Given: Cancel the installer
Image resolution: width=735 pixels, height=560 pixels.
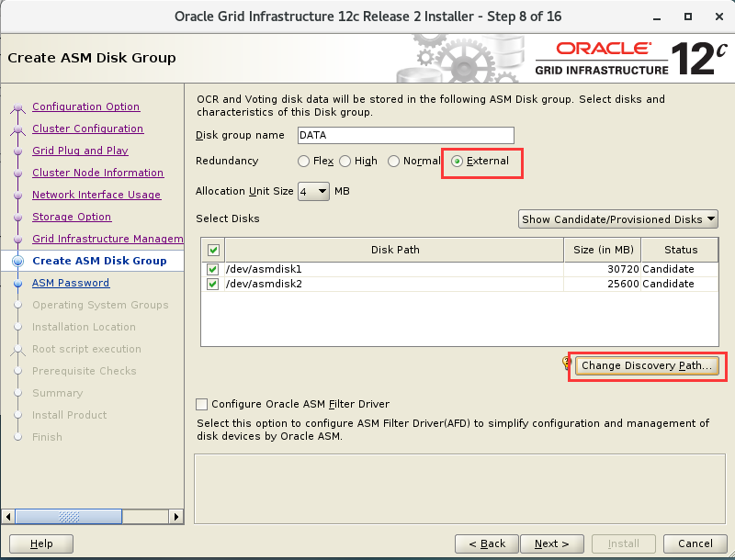Looking at the screenshot, I should coord(695,543).
